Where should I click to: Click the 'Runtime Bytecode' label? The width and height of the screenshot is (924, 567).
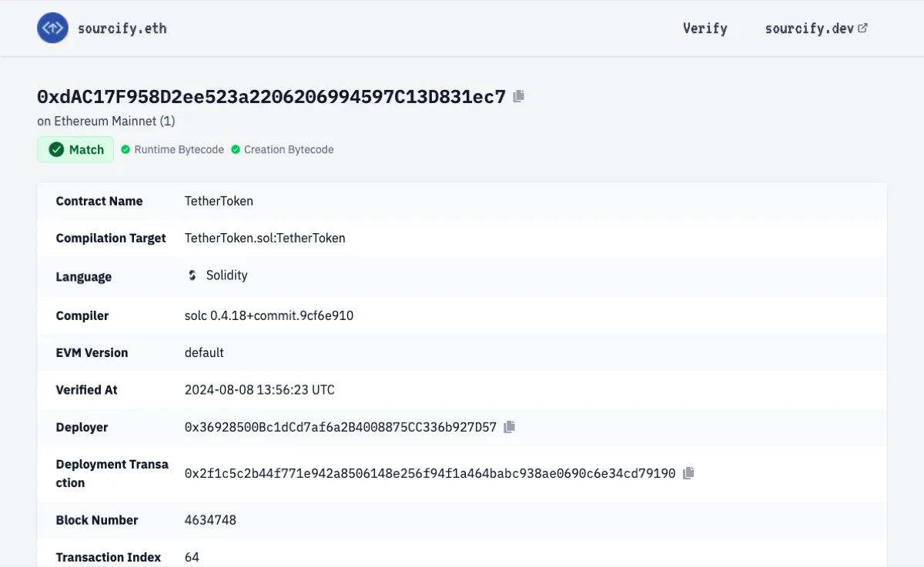(x=179, y=149)
